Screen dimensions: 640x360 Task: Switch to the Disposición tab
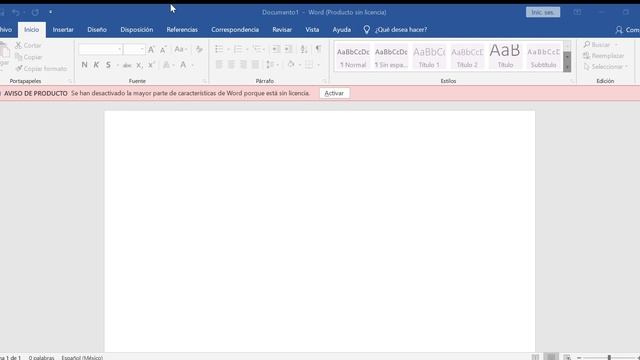pos(137,30)
